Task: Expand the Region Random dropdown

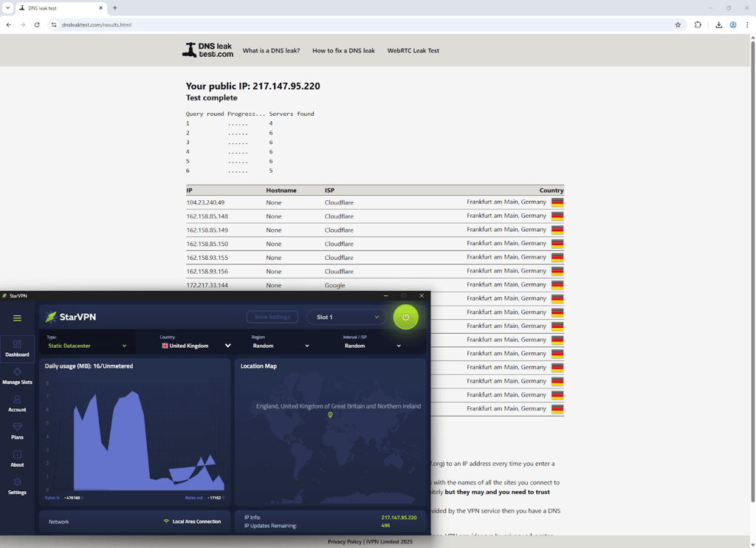Action: (x=281, y=346)
